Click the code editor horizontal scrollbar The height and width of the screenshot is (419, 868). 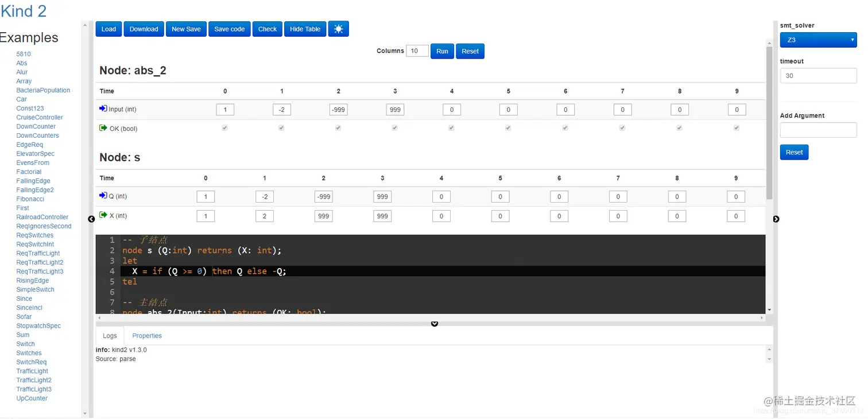pyautogui.click(x=431, y=317)
